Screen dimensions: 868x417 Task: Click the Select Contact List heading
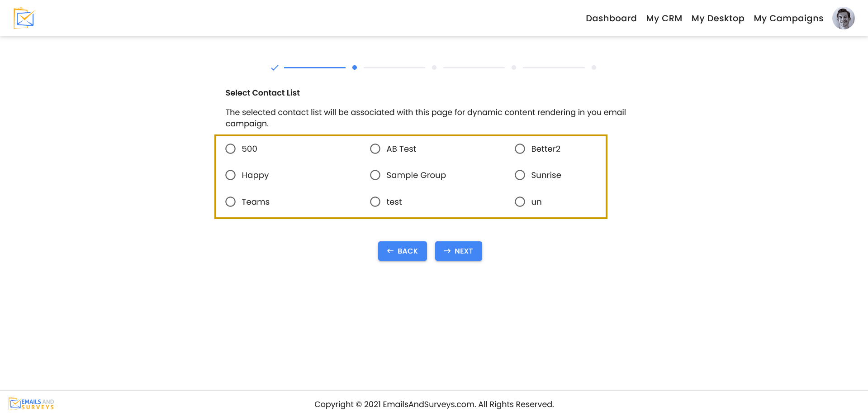(x=262, y=92)
